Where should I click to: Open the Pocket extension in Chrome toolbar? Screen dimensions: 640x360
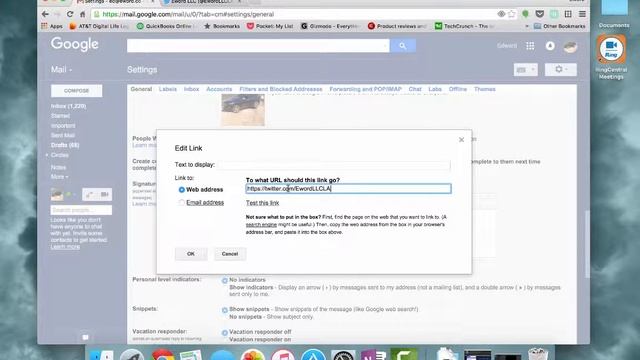(540, 14)
